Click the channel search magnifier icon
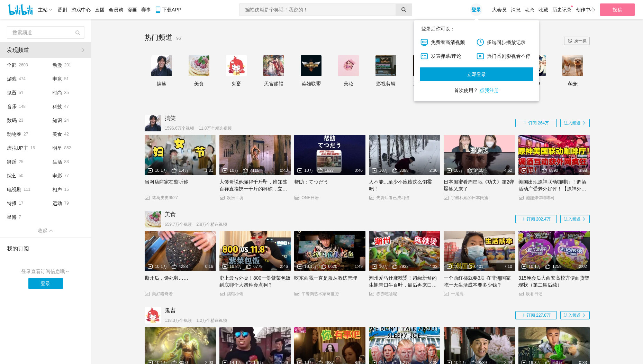Screen dimensions: 643x364 78,33
